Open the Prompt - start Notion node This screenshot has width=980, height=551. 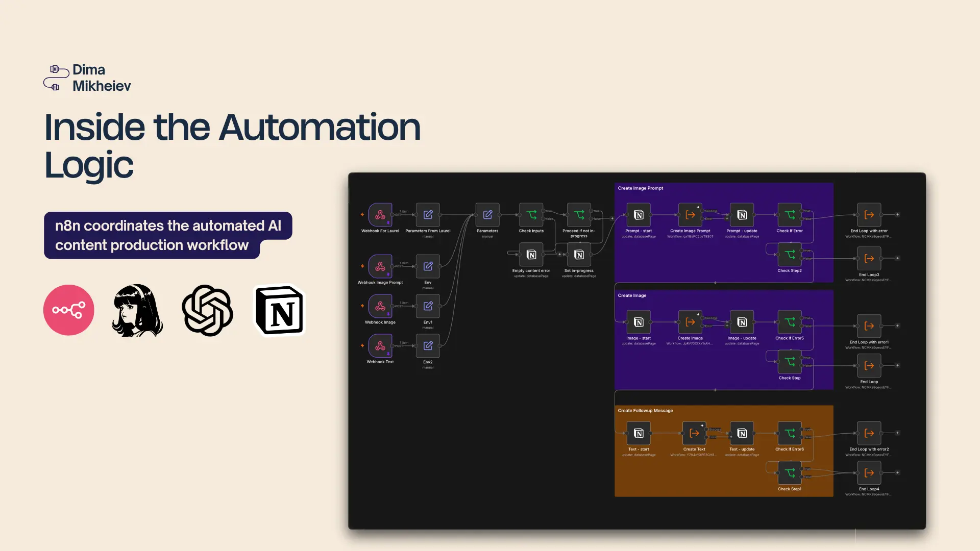(639, 215)
